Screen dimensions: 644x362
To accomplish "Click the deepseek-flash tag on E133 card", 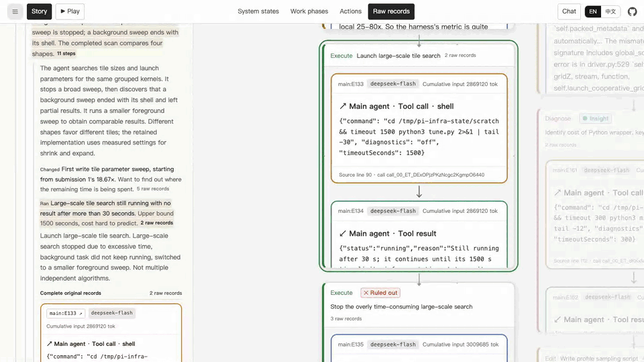I will 393,84.
